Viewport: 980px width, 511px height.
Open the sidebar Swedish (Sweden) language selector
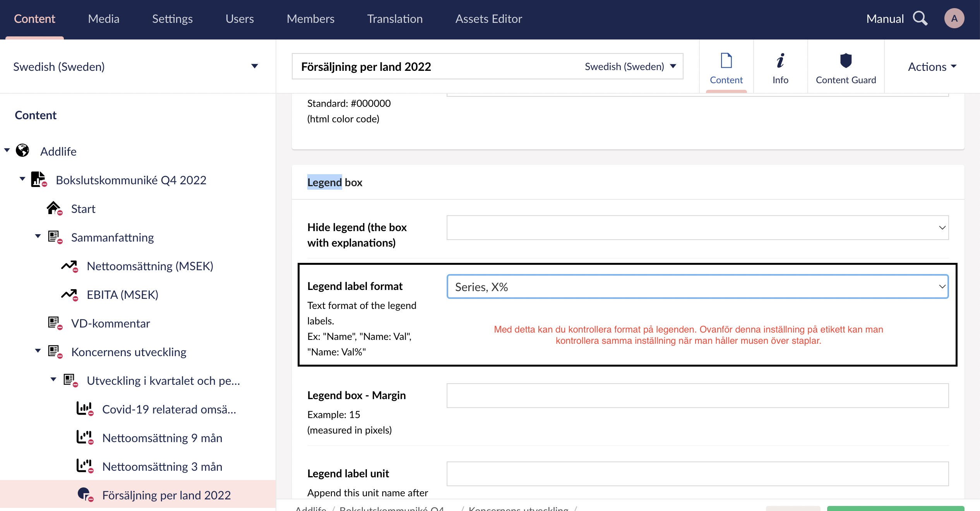click(x=135, y=67)
